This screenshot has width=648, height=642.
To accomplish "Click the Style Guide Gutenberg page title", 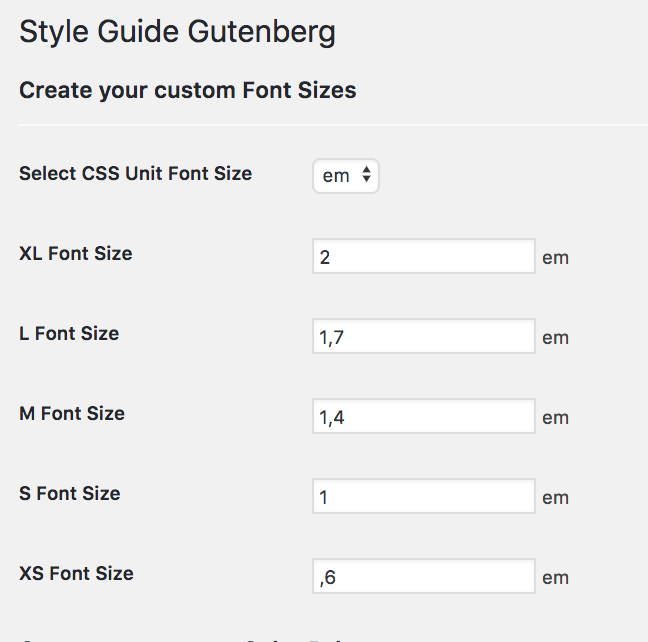I will coord(177,32).
